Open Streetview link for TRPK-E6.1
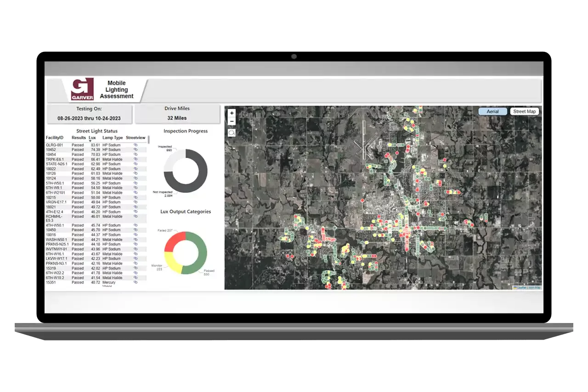Screen dimensions: 588x392 point(136,159)
